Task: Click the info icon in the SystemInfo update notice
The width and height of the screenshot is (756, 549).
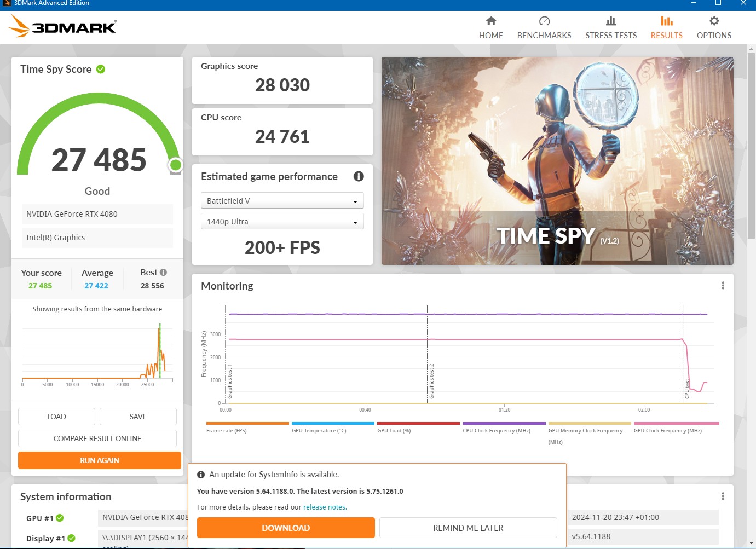Action: [201, 475]
